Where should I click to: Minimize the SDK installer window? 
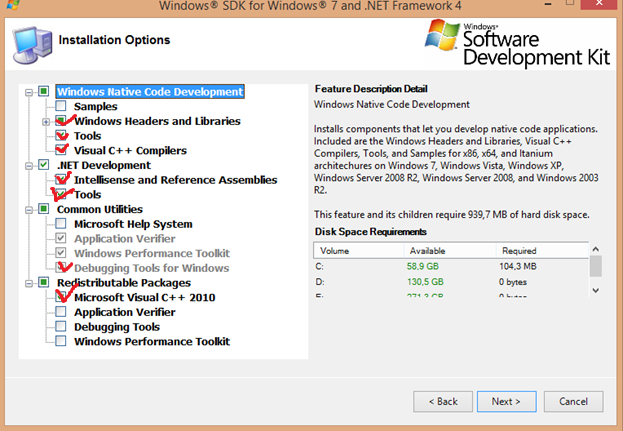[x=549, y=4]
